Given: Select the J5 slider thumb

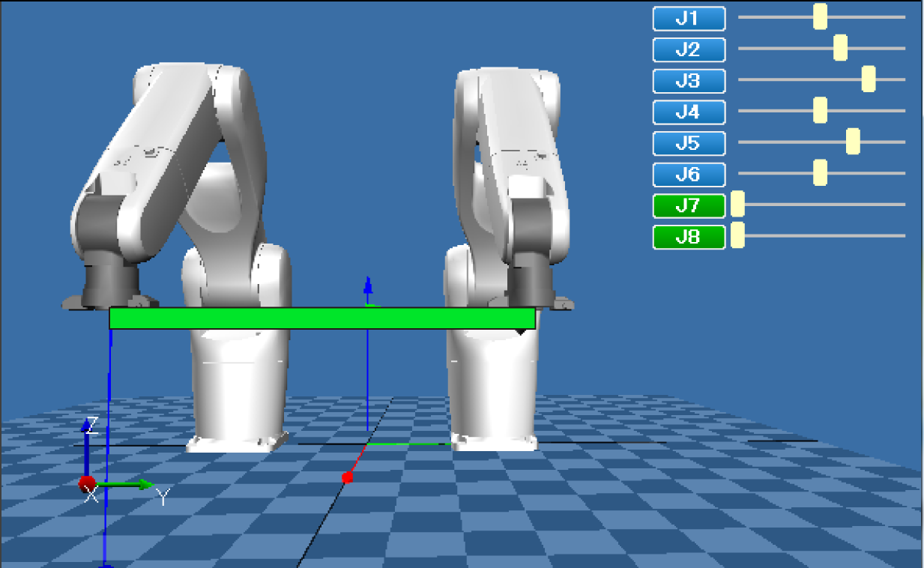Looking at the screenshot, I should pos(852,142).
